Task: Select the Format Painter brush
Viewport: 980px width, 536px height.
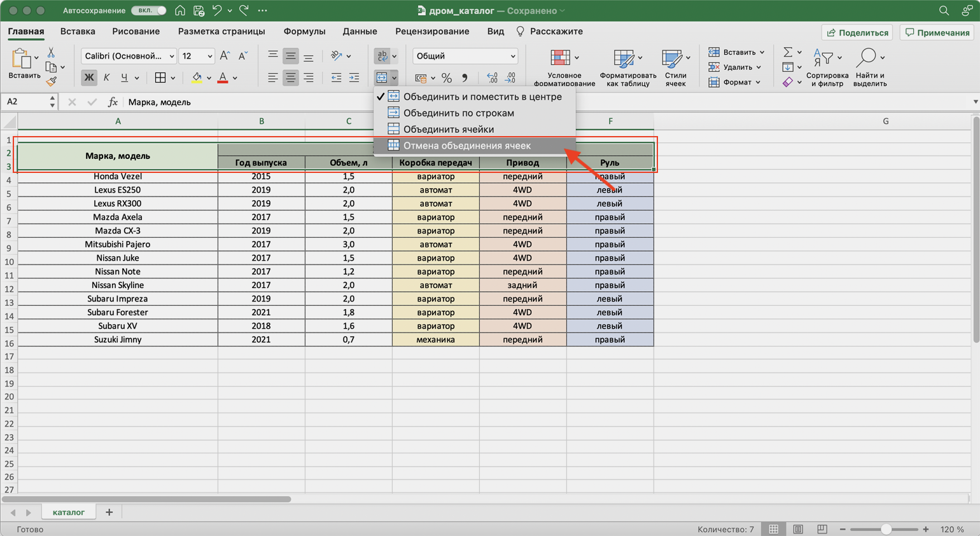Action: (x=52, y=81)
